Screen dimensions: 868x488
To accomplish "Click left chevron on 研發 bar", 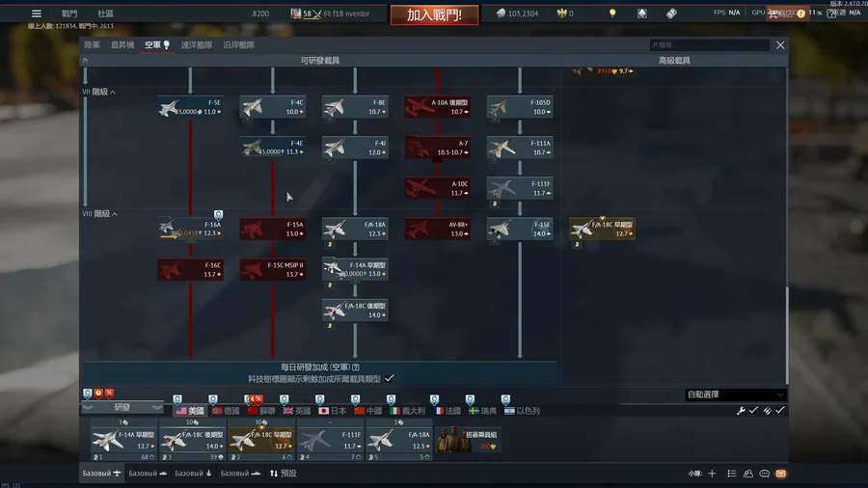I will click(88, 408).
